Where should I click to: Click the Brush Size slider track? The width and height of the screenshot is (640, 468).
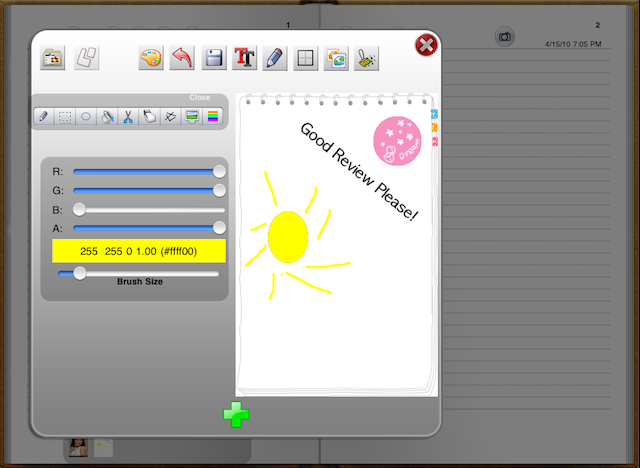click(140, 273)
